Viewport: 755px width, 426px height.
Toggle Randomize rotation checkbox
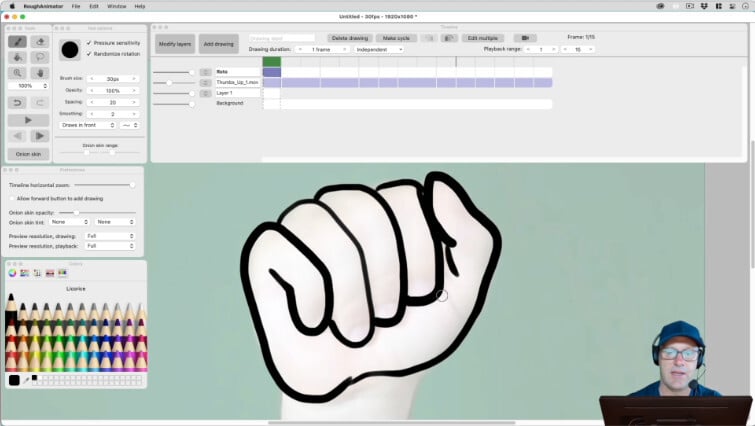click(x=89, y=54)
